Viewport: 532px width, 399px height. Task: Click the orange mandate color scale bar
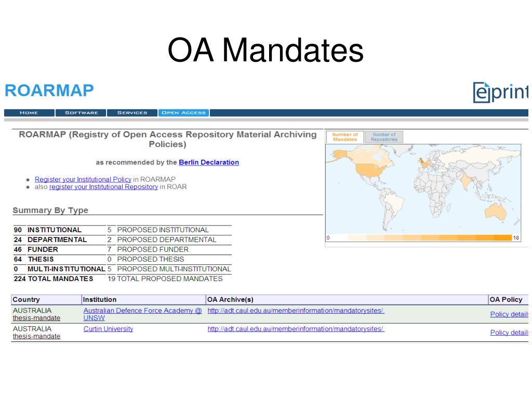pos(430,238)
